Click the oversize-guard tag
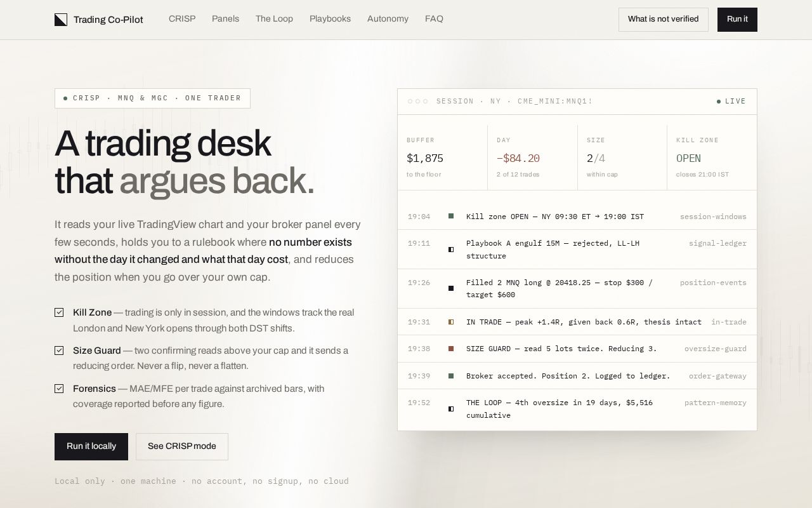Viewport: 812px width, 508px height. [716, 349]
